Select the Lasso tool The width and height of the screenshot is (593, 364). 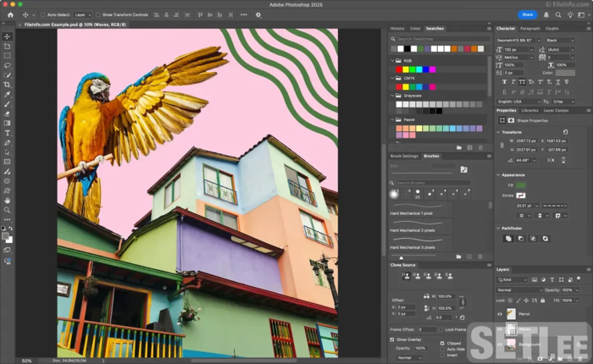click(7, 65)
